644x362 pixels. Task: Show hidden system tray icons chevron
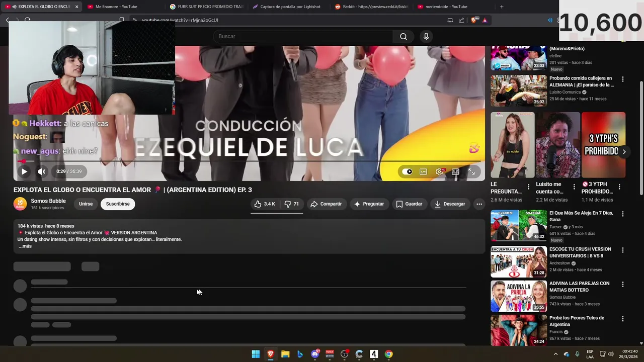(x=555, y=354)
